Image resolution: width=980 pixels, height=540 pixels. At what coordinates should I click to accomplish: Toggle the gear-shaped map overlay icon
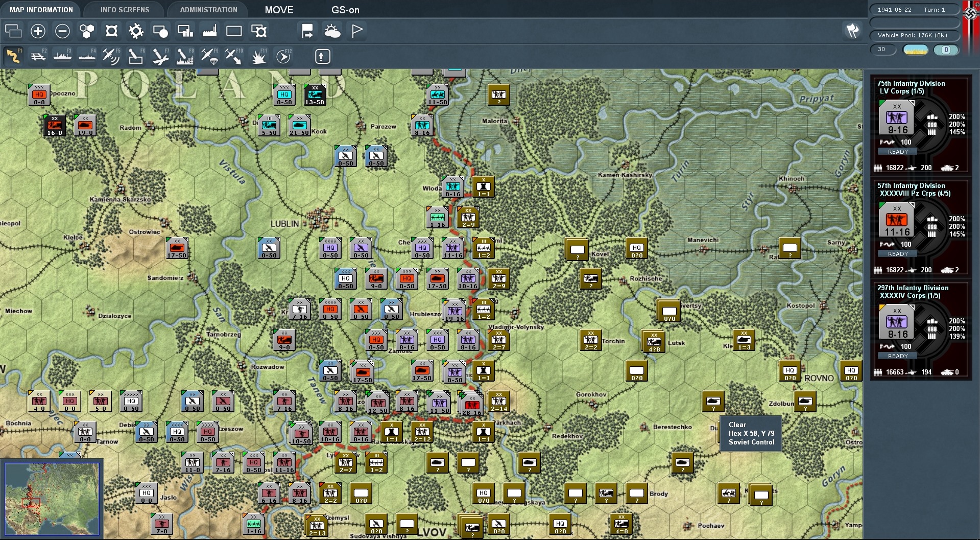(136, 31)
